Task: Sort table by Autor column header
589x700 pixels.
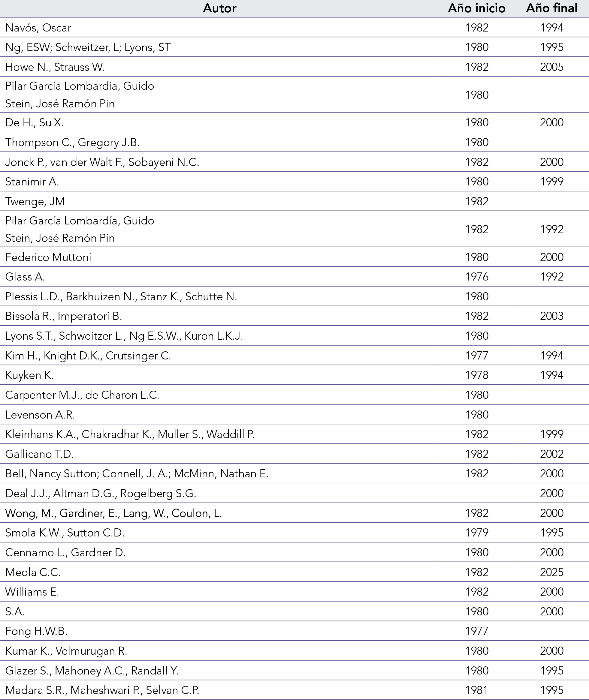Action: click(x=219, y=8)
